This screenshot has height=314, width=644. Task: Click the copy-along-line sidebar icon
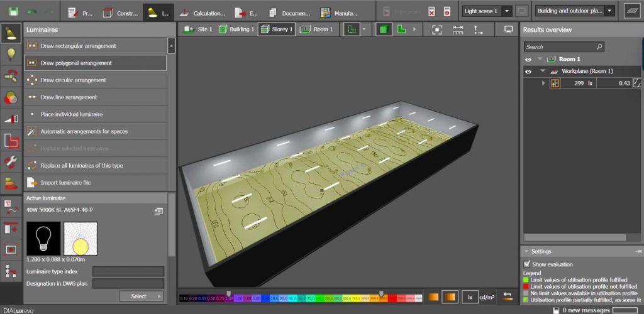tap(11, 271)
